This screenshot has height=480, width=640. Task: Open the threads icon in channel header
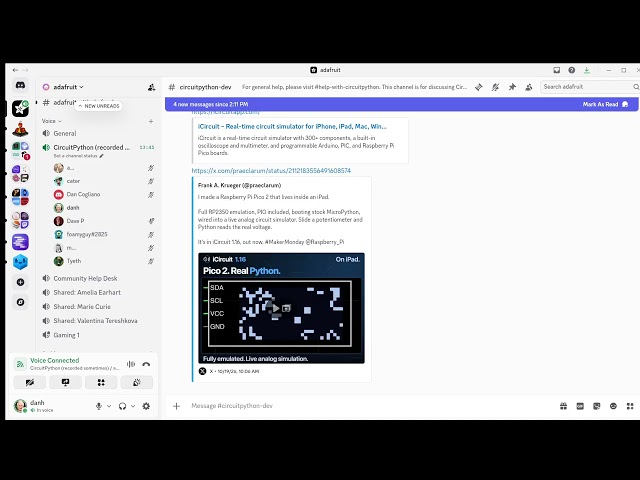479,87
